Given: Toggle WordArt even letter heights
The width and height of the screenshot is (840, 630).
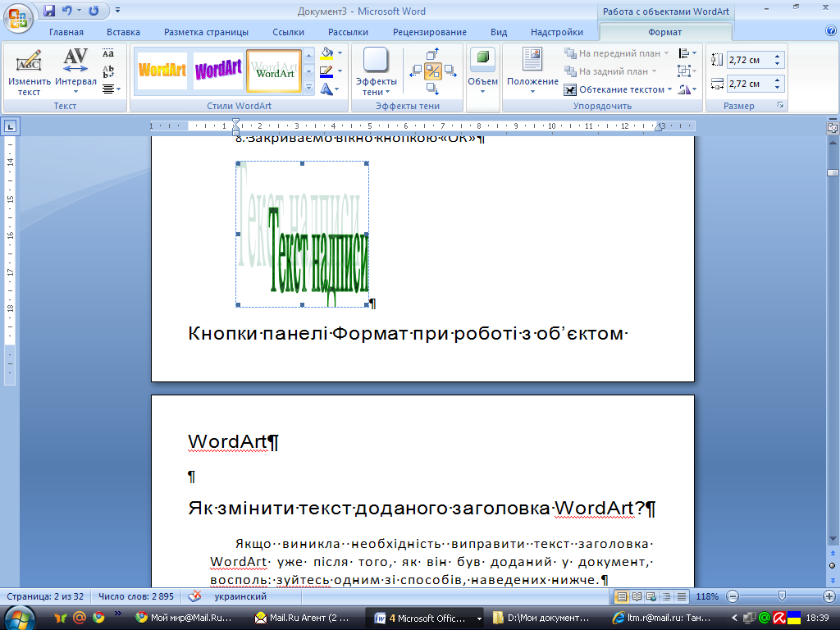Looking at the screenshot, I should (108, 53).
